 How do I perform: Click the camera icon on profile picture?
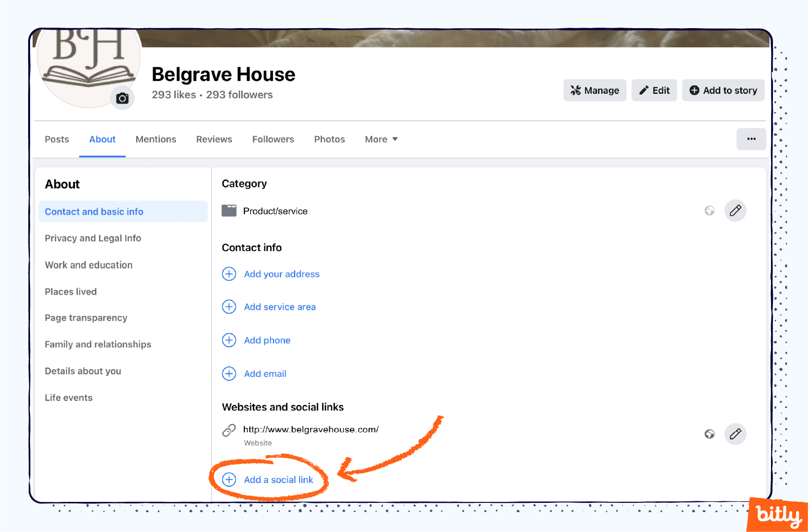pos(122,98)
